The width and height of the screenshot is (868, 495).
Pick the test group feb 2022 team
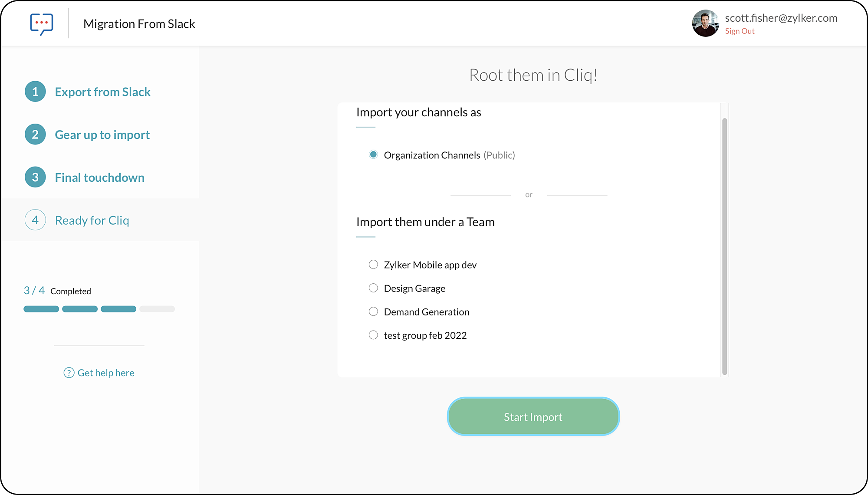[x=373, y=335]
